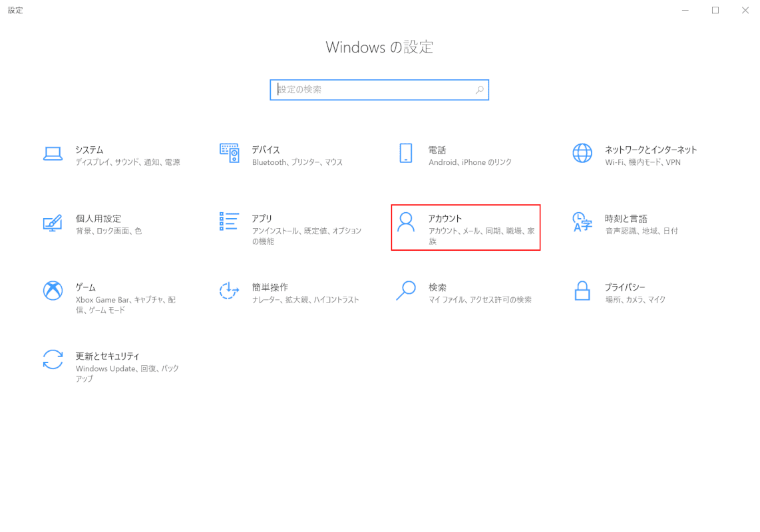Click the magnifier icon in the search box
The image size is (760, 532).
(x=479, y=90)
